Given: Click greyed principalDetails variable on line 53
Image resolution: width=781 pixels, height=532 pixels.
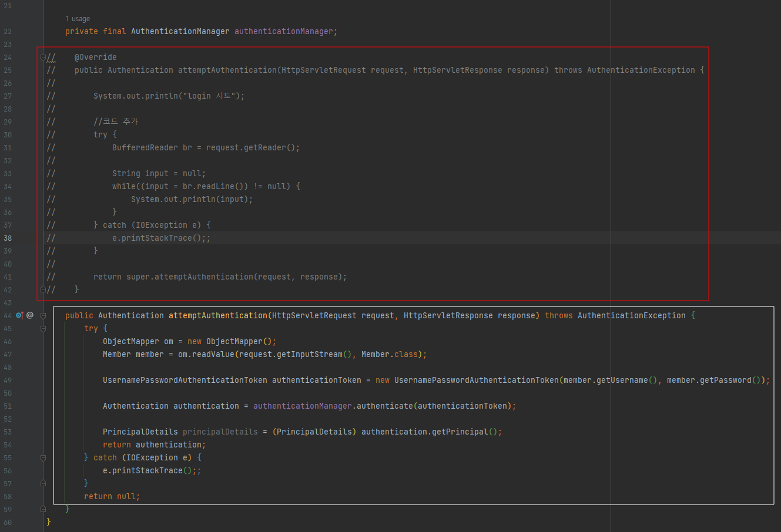Looking at the screenshot, I should click(220, 432).
